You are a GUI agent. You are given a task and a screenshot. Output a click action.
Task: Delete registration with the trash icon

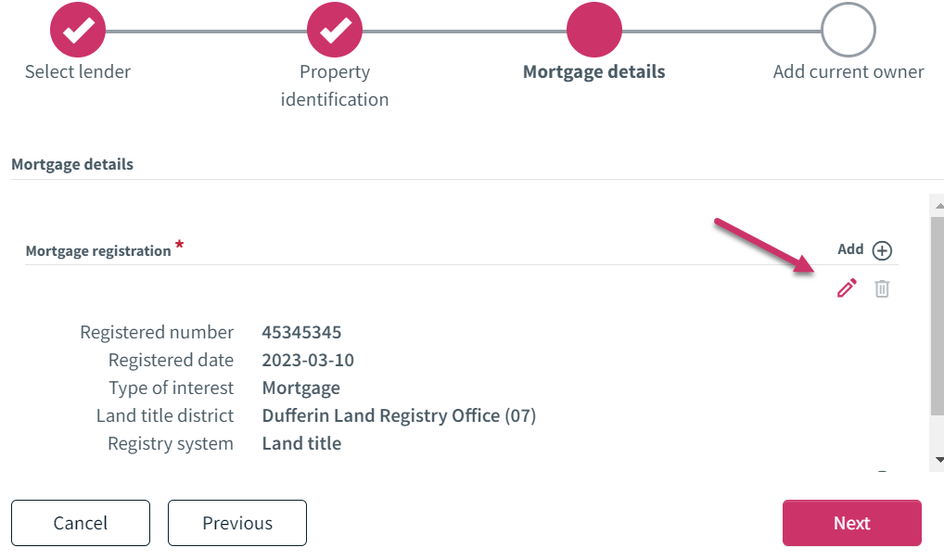pos(882,288)
